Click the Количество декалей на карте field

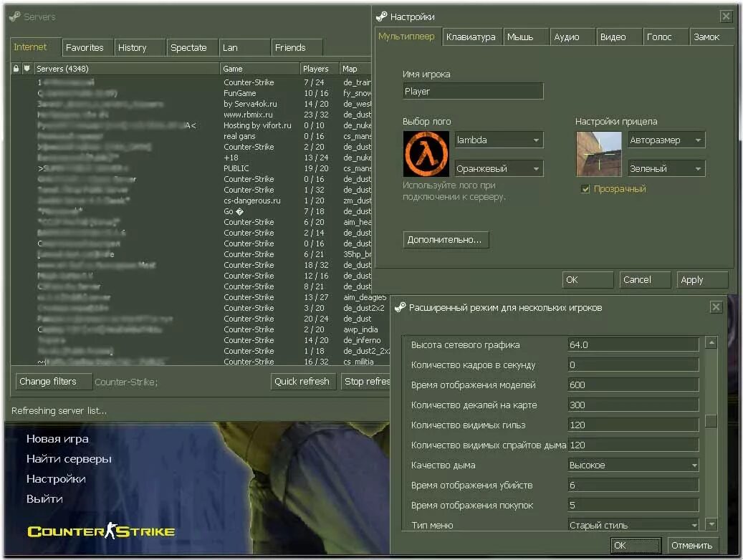coord(633,405)
